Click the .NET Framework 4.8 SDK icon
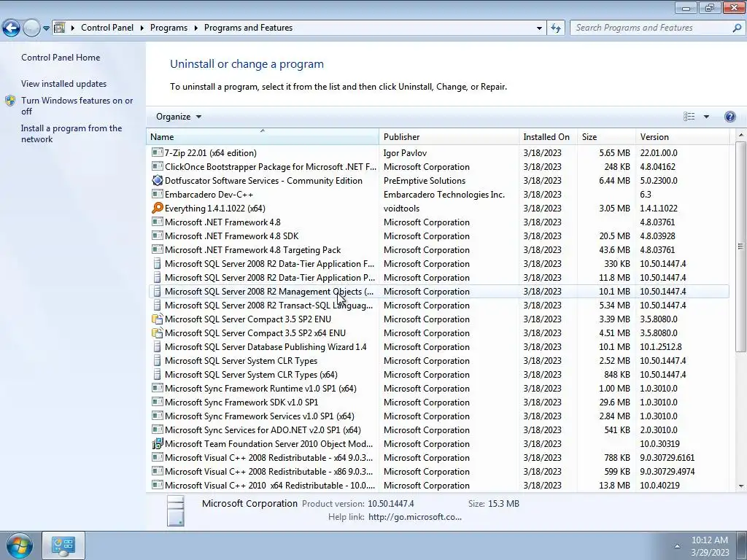Image resolution: width=747 pixels, height=560 pixels. [158, 236]
